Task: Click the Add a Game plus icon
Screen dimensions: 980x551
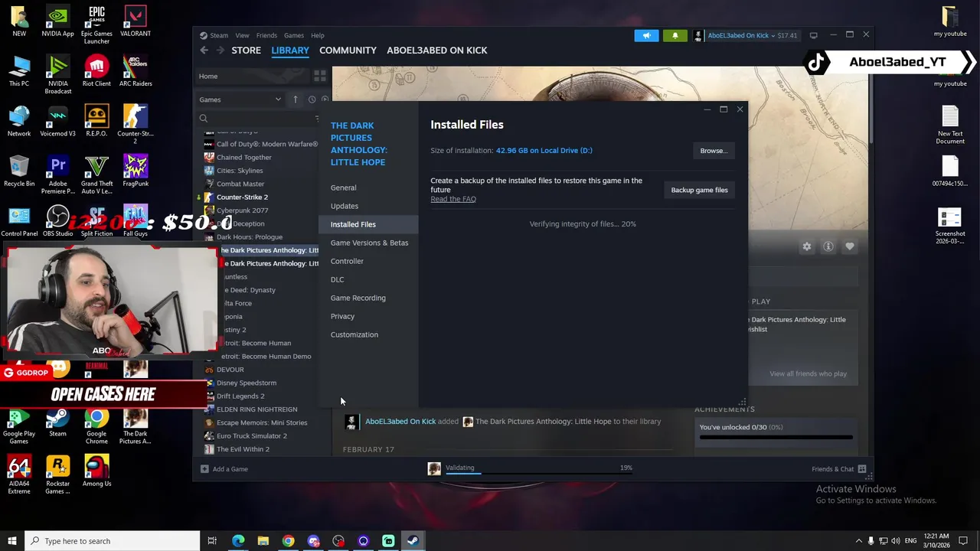Action: click(x=204, y=468)
